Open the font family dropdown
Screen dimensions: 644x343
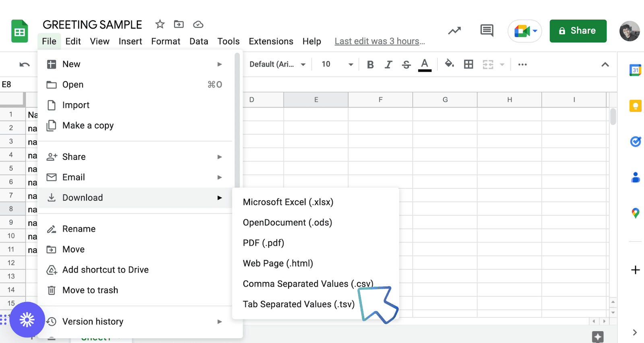point(277,64)
